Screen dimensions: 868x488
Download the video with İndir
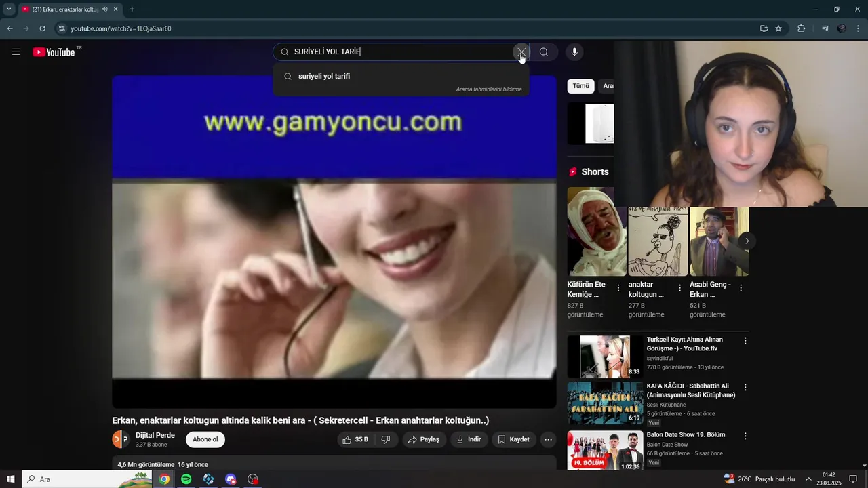(469, 440)
